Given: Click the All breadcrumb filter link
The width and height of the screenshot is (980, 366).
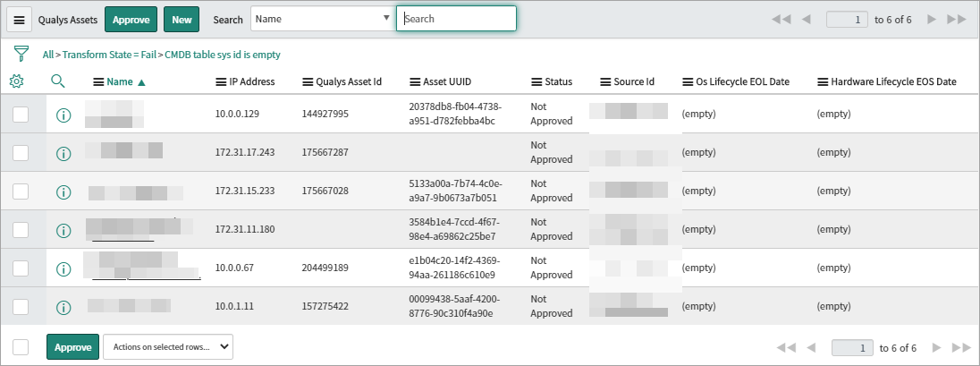Looking at the screenshot, I should click(48, 55).
